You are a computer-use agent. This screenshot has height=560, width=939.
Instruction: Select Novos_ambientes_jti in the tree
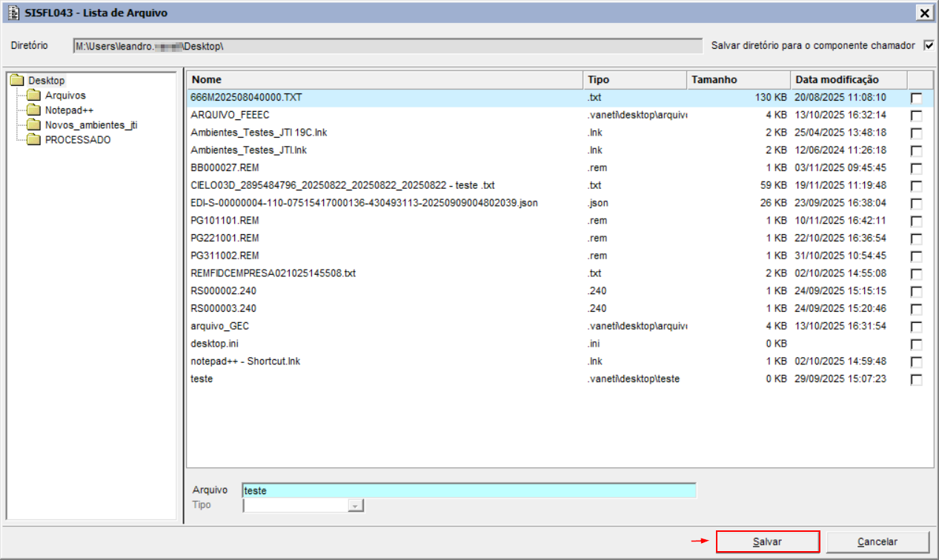point(91,125)
